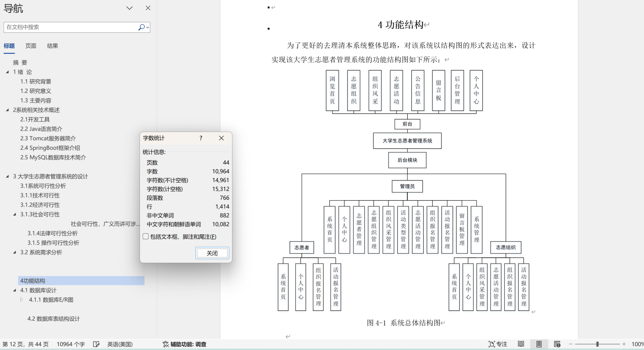Click the zoom slider handle
644x350 pixels.
point(597,344)
